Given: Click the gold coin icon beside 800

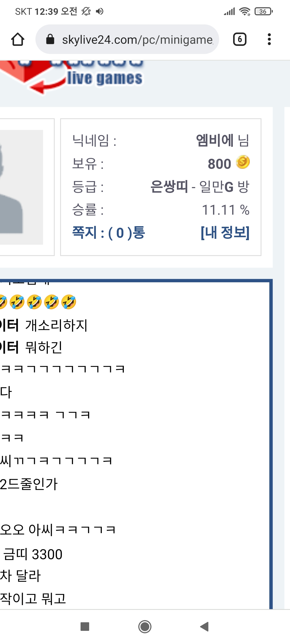Looking at the screenshot, I should click(243, 162).
